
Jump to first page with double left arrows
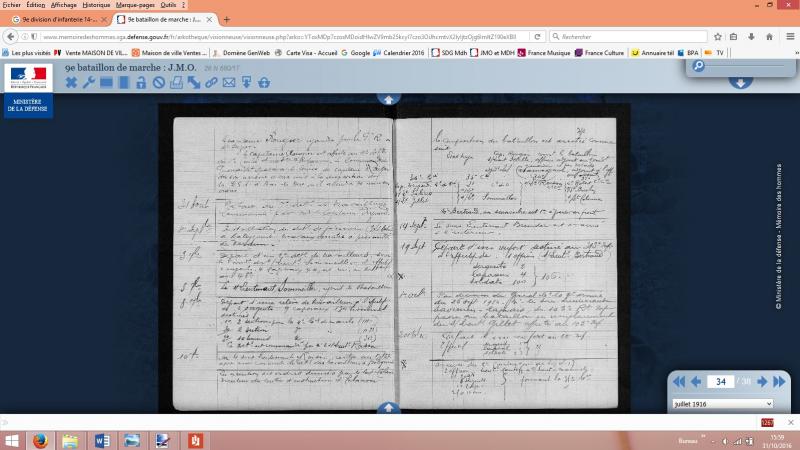point(679,382)
